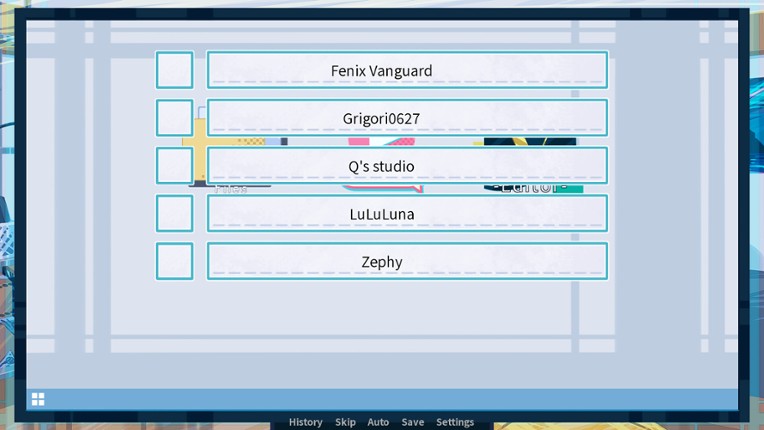Enable Auto mode
The height and width of the screenshot is (430, 764).
point(378,422)
